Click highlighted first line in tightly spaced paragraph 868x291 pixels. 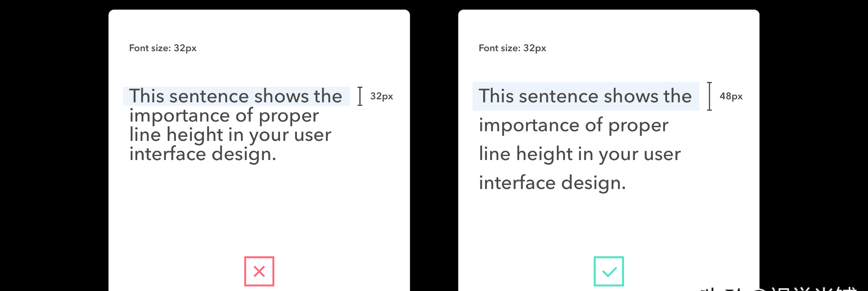click(x=236, y=96)
